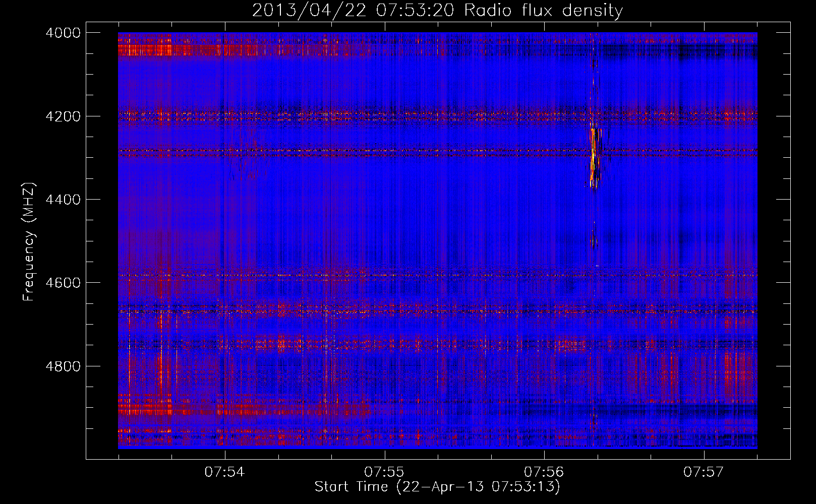Select the 4400 frequency axis label

pyautogui.click(x=63, y=200)
